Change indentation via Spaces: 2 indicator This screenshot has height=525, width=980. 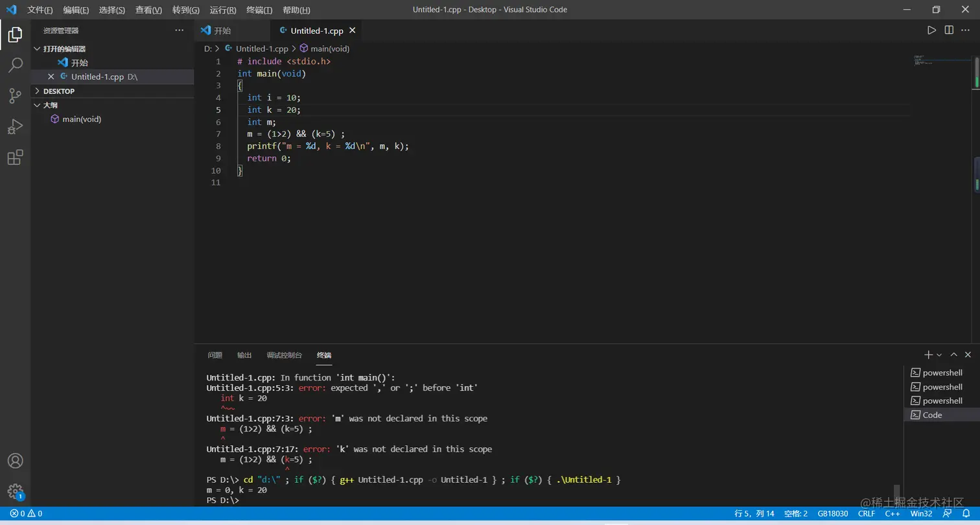[796, 513]
